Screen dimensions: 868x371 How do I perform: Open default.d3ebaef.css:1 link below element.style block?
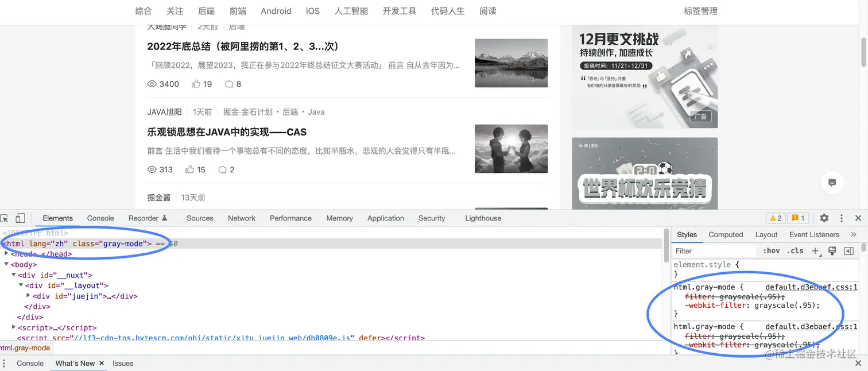tap(811, 287)
